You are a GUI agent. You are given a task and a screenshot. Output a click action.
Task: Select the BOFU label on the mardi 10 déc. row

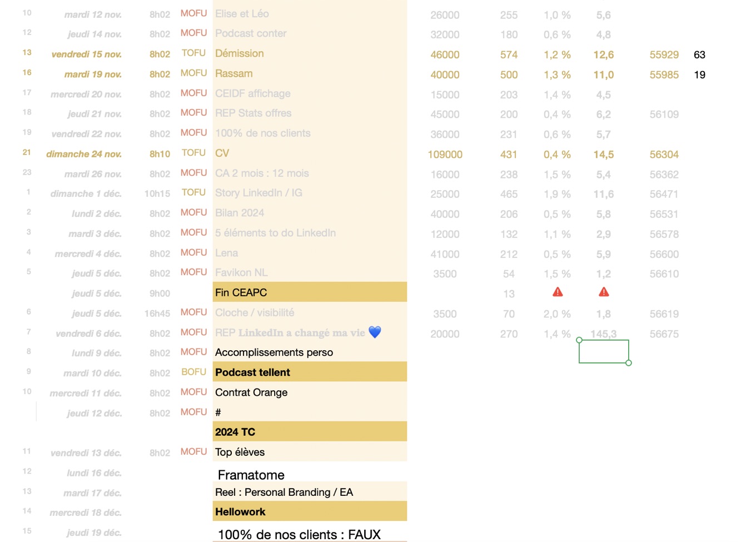(193, 372)
